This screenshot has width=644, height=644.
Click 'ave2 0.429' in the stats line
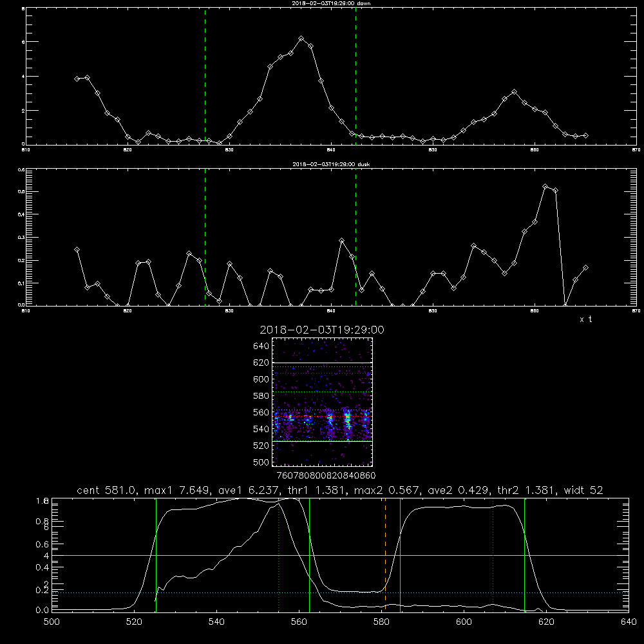coord(458,490)
